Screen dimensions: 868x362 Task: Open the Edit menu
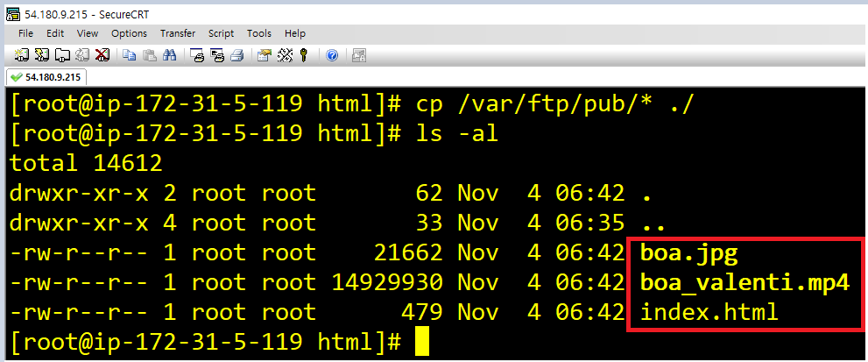coord(55,33)
